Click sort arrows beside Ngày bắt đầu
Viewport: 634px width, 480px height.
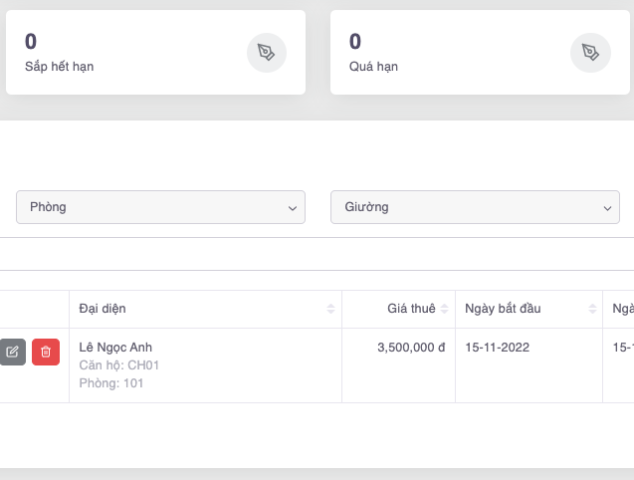tap(591, 309)
